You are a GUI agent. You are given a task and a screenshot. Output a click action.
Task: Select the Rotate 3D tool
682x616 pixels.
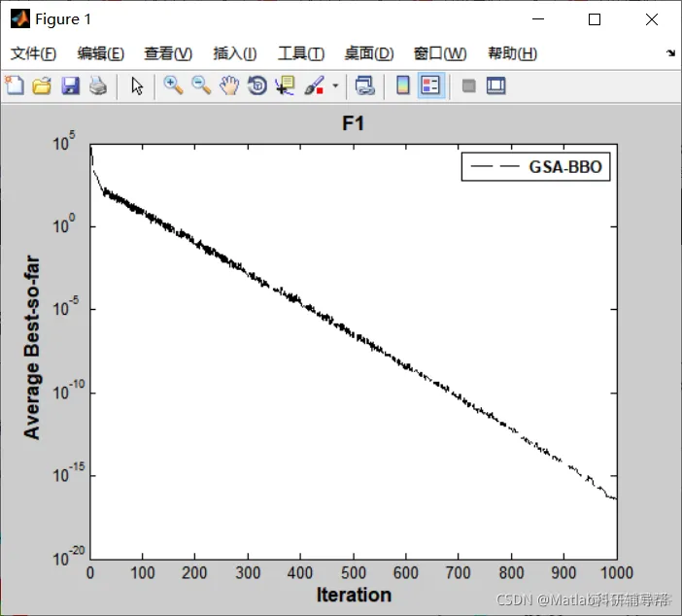(x=257, y=86)
